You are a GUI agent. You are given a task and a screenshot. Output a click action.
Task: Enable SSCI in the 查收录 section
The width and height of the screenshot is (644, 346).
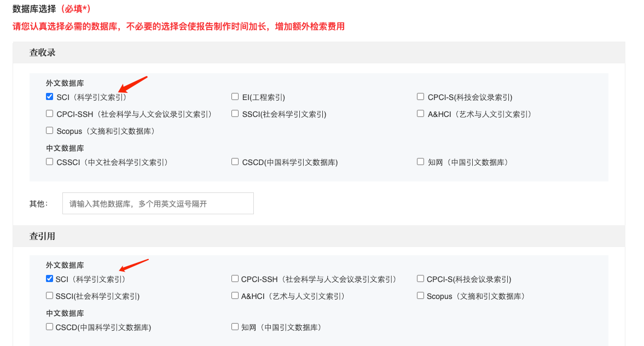pos(235,114)
